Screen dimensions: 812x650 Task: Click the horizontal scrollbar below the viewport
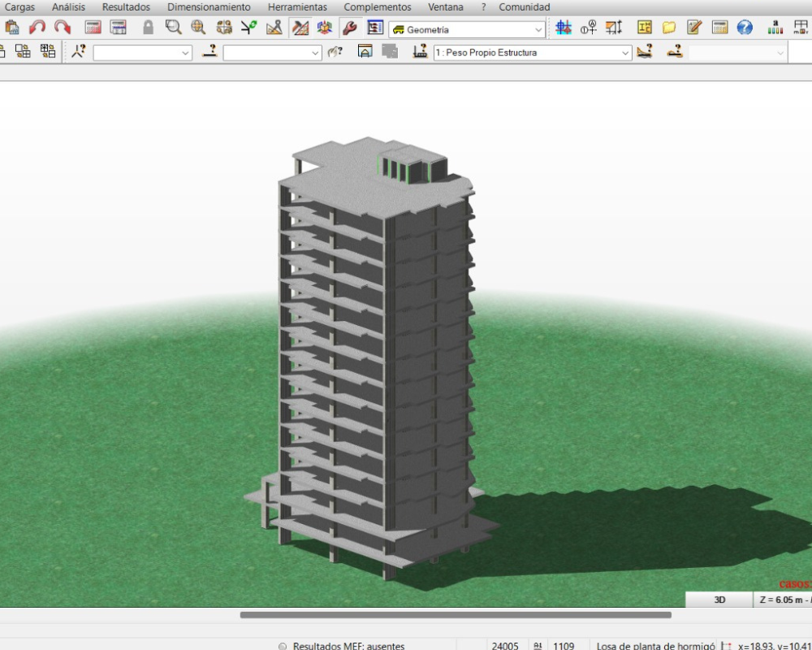point(455,615)
